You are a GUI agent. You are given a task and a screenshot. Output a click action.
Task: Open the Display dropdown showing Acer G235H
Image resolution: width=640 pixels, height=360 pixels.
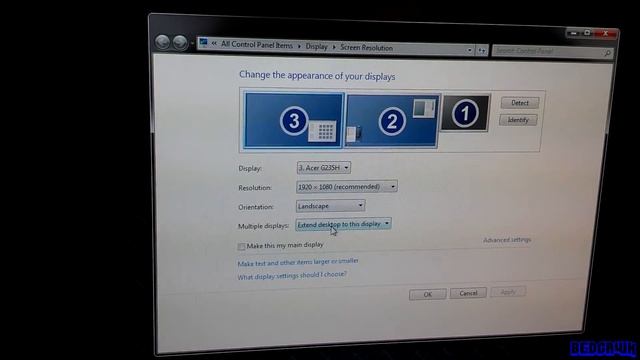point(323,168)
